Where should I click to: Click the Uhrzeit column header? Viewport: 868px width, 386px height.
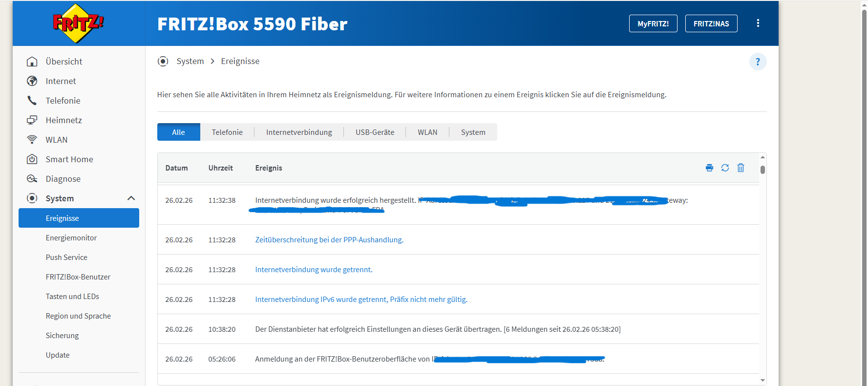[x=220, y=168]
